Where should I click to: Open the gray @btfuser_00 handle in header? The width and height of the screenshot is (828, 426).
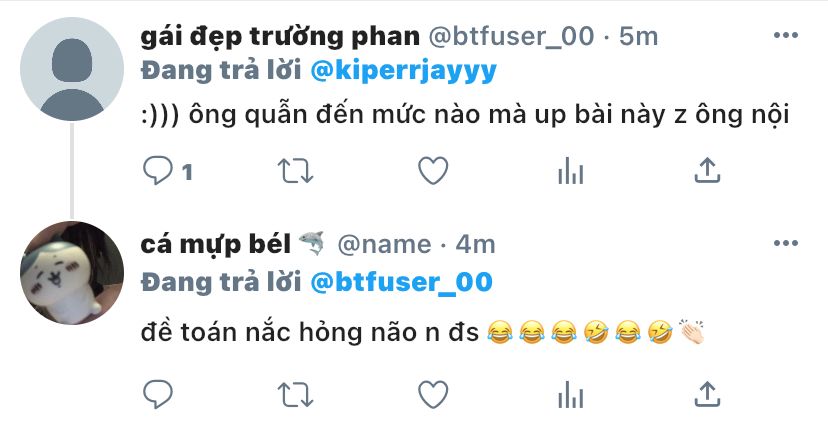511,36
